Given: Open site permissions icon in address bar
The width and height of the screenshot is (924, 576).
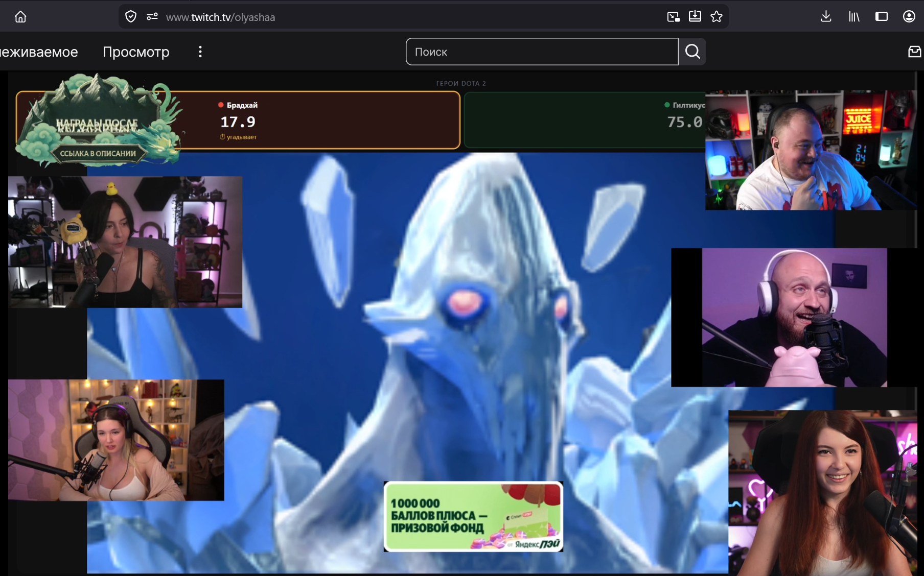Looking at the screenshot, I should point(152,17).
